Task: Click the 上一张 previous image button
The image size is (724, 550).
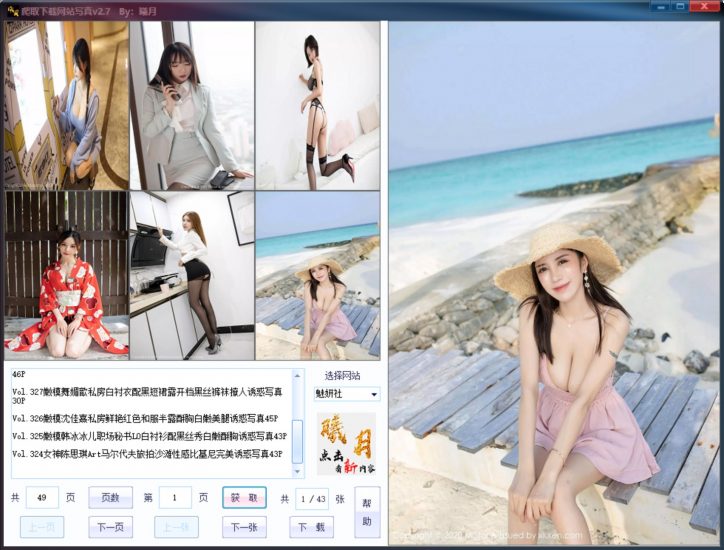Action: point(176,527)
